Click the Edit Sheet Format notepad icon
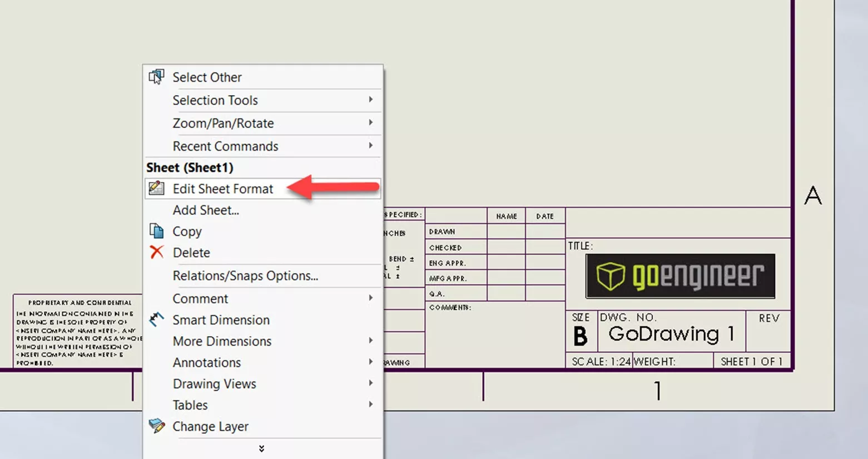This screenshot has height=459, width=868. [x=156, y=188]
